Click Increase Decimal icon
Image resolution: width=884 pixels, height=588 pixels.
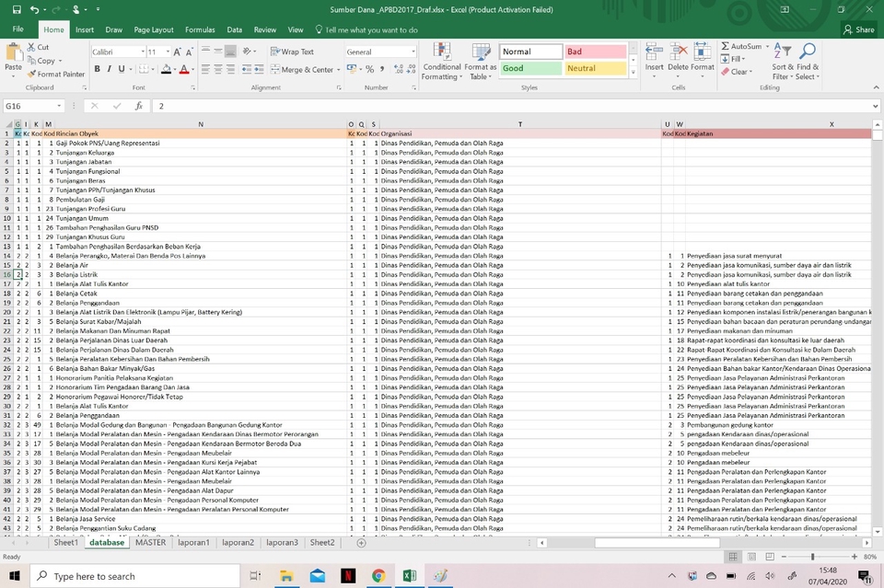click(x=399, y=69)
